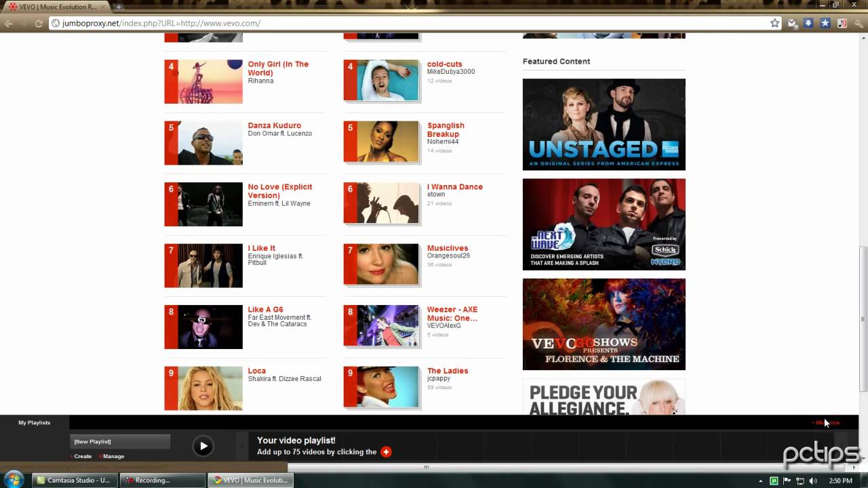This screenshot has height=488, width=868.
Task: Click the volume icon in system tray
Action: pyautogui.click(x=813, y=481)
